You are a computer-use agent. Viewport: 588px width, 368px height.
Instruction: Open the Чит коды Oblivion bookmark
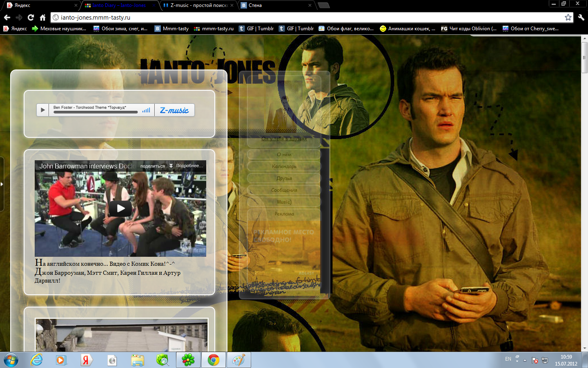[469, 29]
